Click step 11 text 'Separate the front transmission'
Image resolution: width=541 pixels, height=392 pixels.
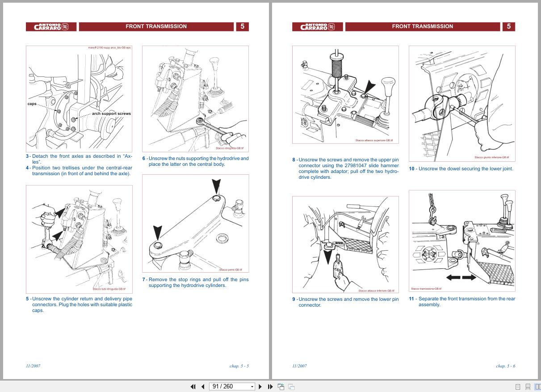[462, 302]
